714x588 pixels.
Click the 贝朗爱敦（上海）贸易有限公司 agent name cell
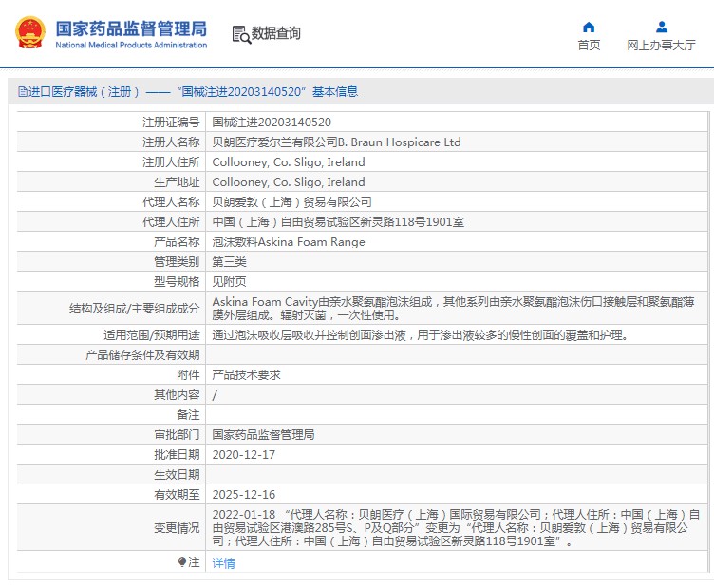click(291, 202)
